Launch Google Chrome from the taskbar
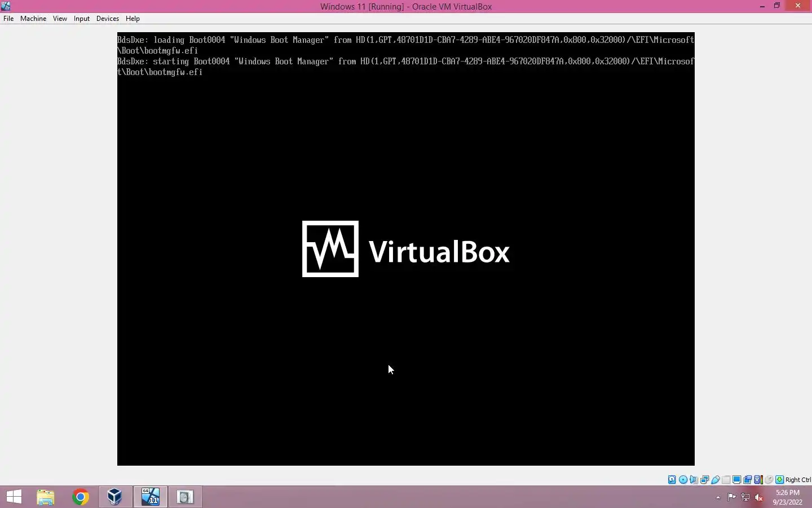The image size is (812, 508). tap(81, 497)
